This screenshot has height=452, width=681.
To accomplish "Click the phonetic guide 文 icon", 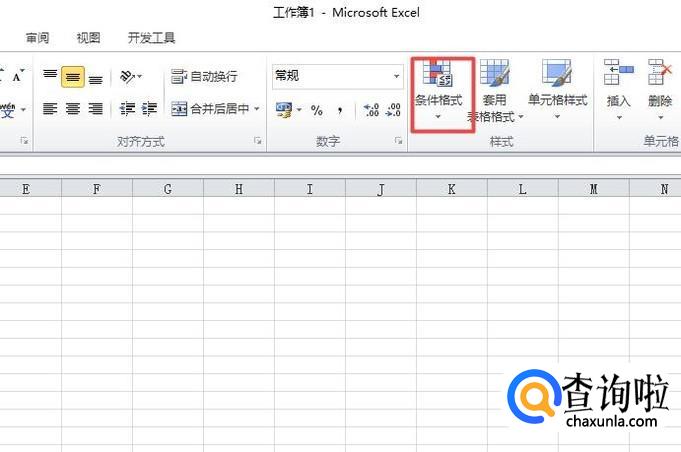I will point(8,110).
